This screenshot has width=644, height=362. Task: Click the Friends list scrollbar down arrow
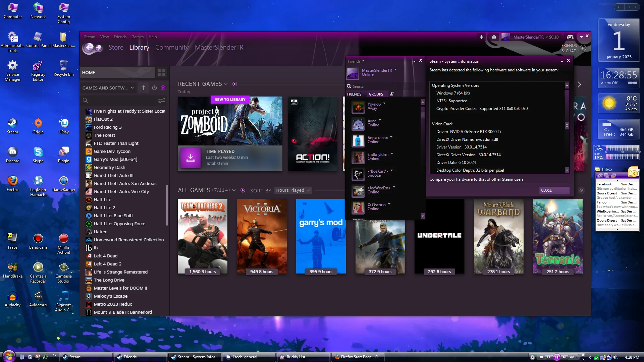423,216
